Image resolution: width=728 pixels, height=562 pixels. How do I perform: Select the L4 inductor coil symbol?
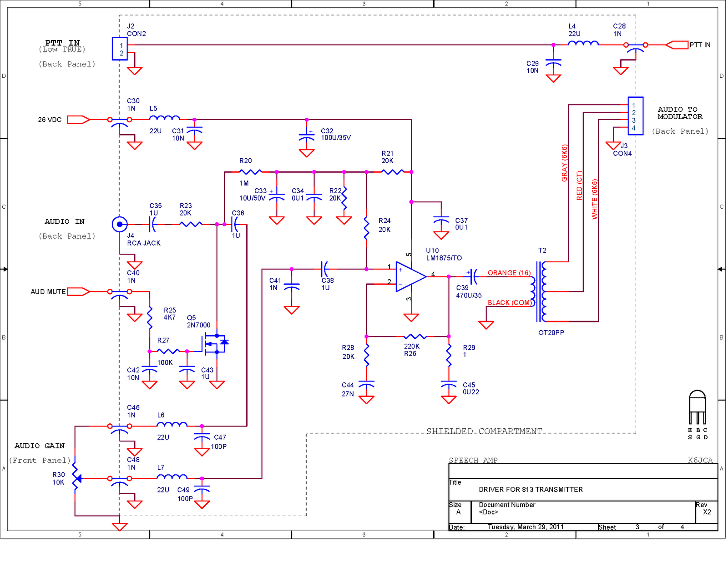[x=583, y=43]
